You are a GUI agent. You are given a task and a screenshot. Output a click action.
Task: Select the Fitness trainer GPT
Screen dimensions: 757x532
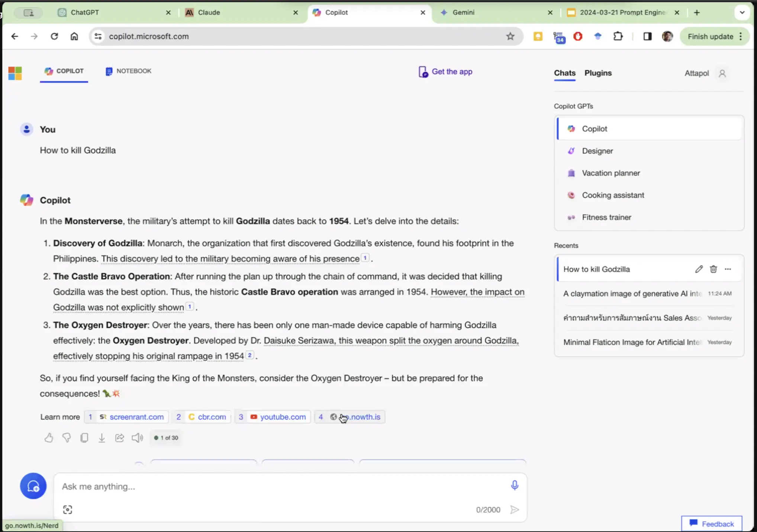pos(650,217)
